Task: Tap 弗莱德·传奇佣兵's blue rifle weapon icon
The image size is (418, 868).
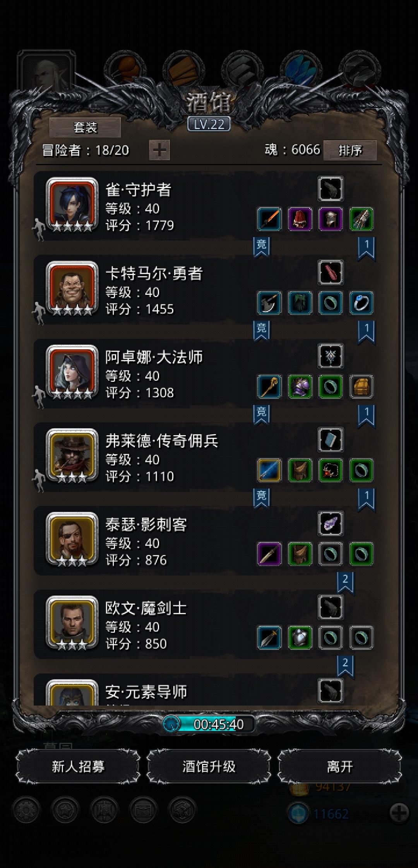Action: [x=269, y=470]
